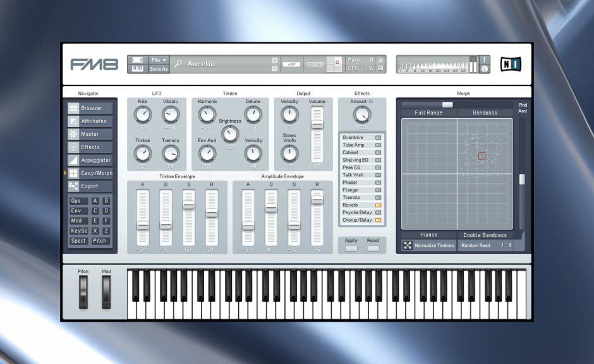Turn off the Chorus/Delay effect
The height and width of the screenshot is (364, 594).
379,221
